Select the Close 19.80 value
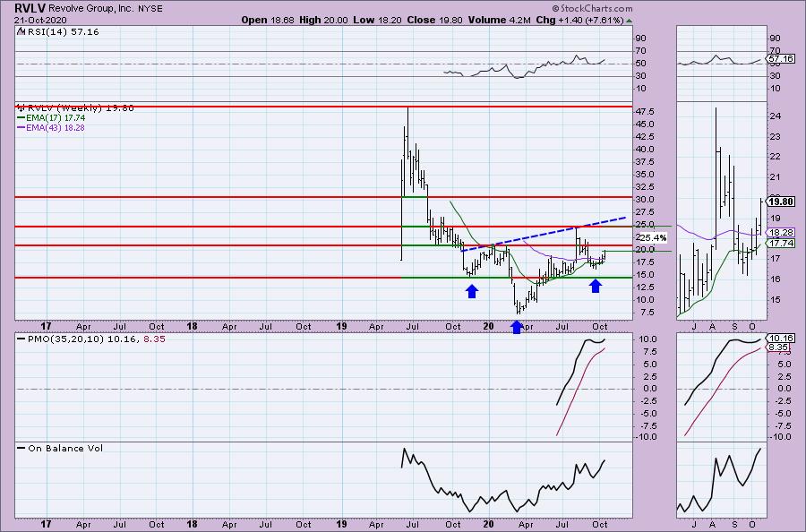Viewport: 806px width, 532px height. tap(435, 20)
